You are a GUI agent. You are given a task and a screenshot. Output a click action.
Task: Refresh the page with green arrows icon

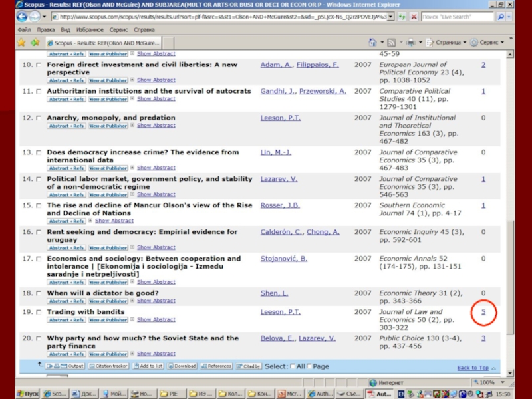click(402, 17)
